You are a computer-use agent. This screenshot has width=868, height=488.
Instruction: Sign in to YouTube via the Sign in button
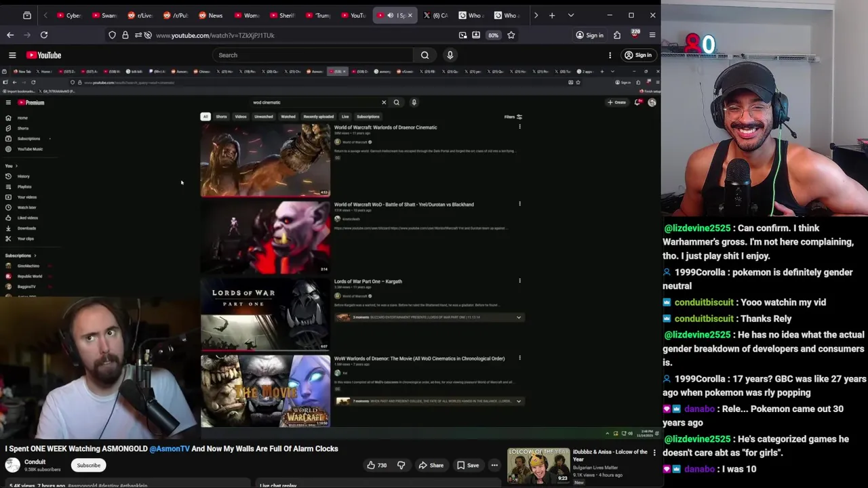tap(638, 55)
